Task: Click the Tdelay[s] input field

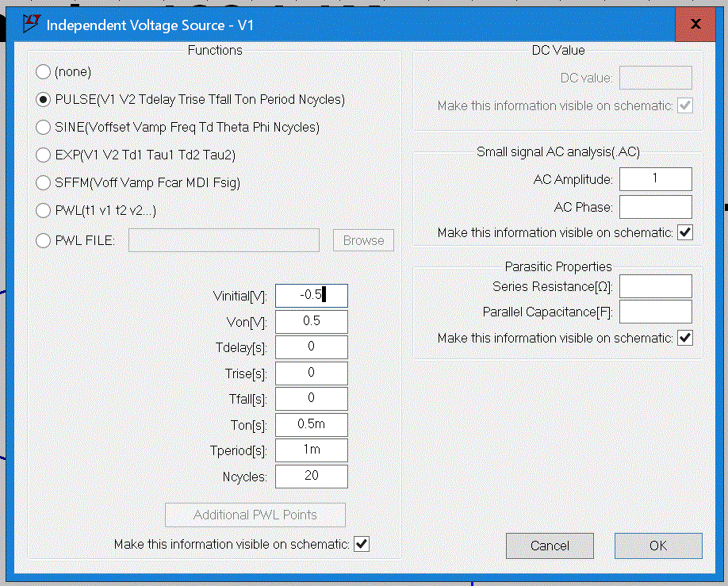Action: click(x=311, y=347)
